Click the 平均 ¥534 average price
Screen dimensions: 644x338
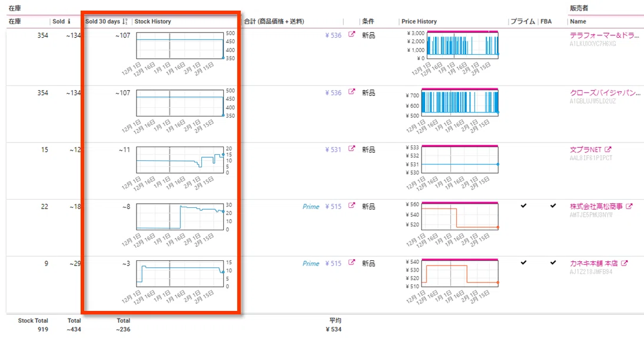click(x=333, y=329)
